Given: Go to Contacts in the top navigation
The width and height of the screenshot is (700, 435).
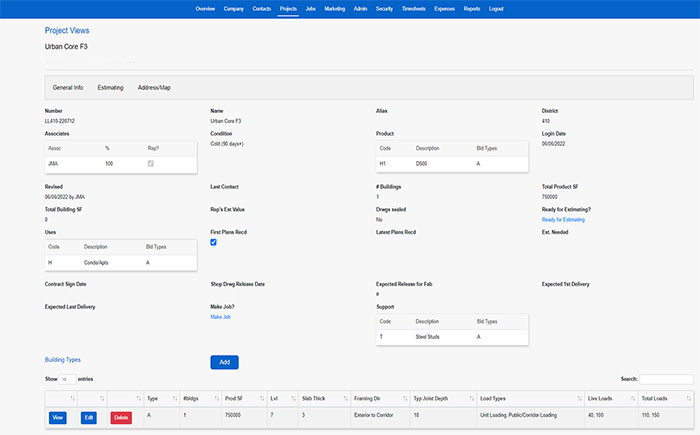Looking at the screenshot, I should pyautogui.click(x=262, y=8).
